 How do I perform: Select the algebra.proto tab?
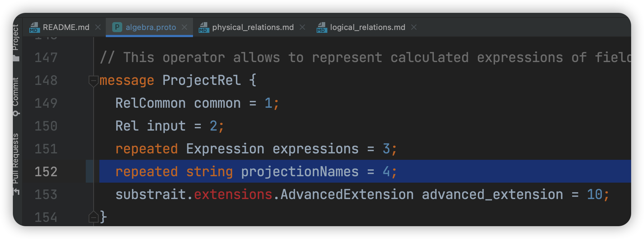[x=151, y=27]
